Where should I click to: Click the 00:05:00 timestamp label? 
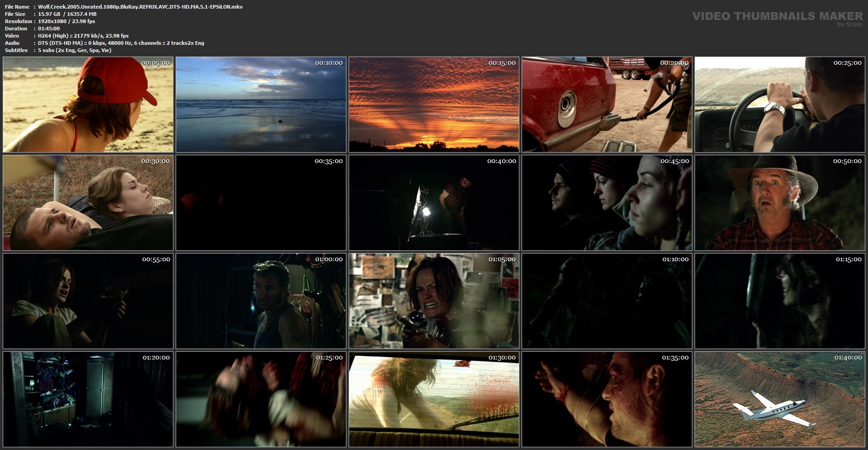(155, 63)
